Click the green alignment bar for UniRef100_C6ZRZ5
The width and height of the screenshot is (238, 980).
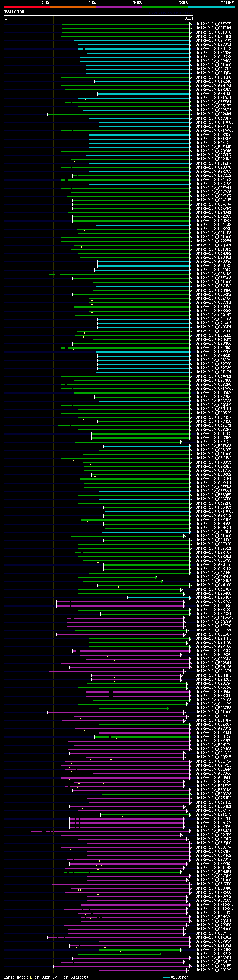pyautogui.click(x=126, y=24)
